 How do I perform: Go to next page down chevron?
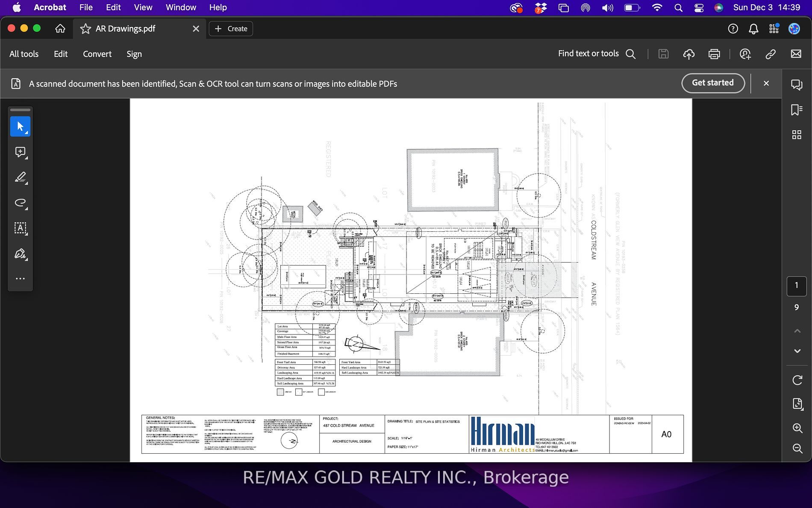[797, 351]
